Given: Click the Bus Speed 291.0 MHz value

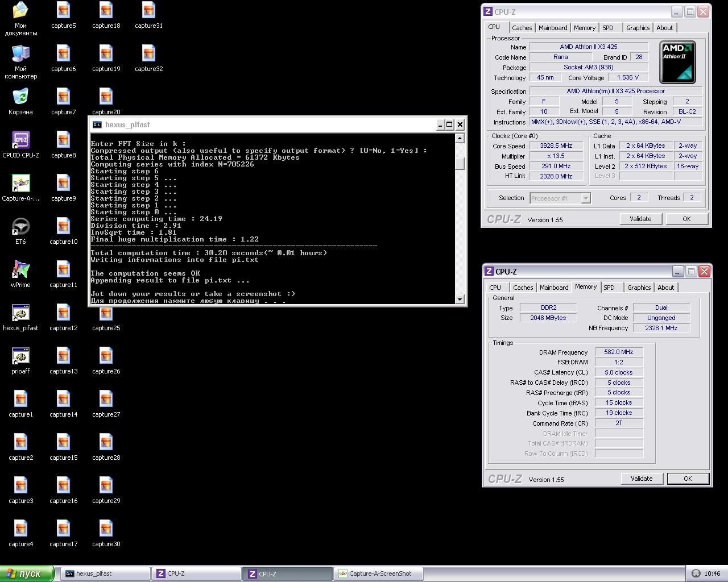Looking at the screenshot, I should pyautogui.click(x=556, y=166).
